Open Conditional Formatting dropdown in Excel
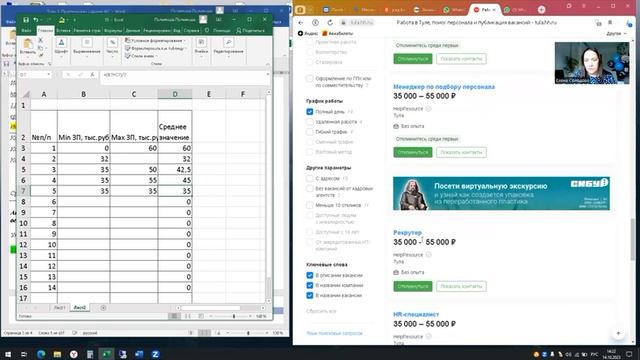 (155, 40)
